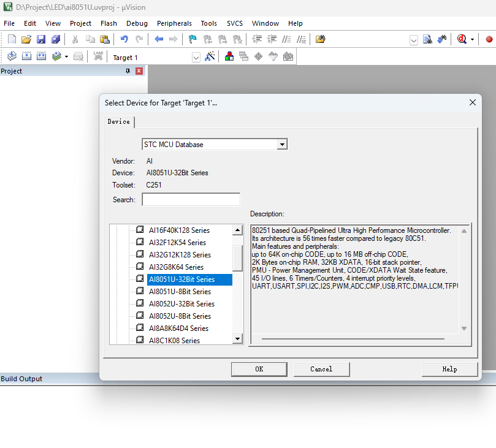Click the Undo arrow icon
The width and height of the screenshot is (496, 448).
pos(124,39)
